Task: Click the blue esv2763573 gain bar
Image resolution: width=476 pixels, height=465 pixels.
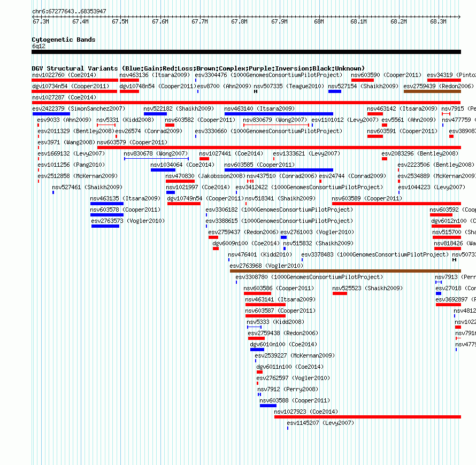Action: point(105,226)
